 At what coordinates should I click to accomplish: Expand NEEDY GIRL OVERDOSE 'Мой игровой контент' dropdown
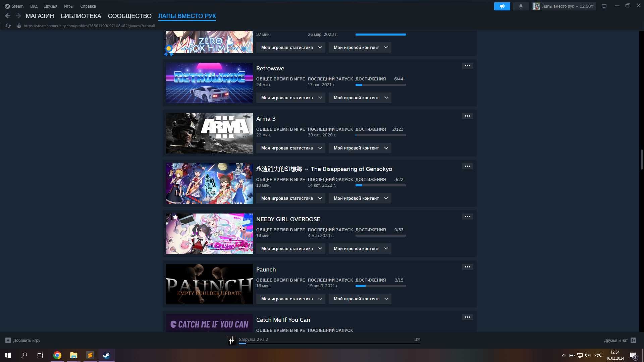(x=360, y=249)
